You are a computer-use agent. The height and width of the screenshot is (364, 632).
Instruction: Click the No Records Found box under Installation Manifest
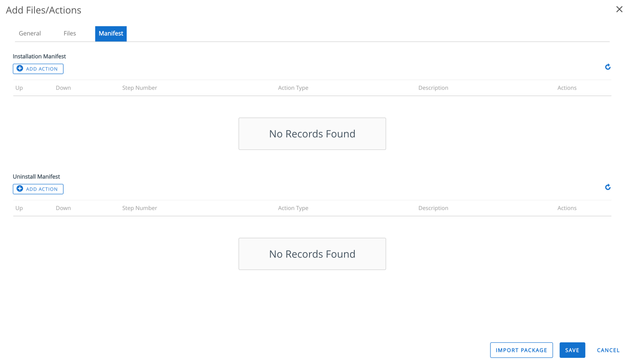[312, 134]
